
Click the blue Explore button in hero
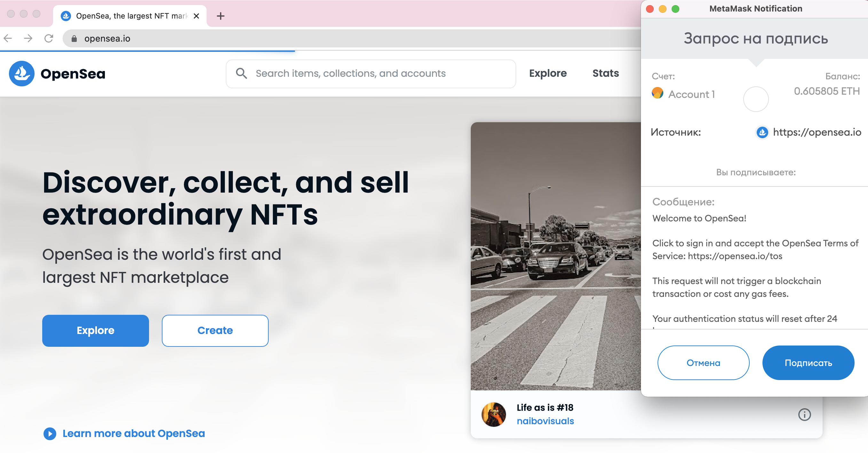click(95, 330)
